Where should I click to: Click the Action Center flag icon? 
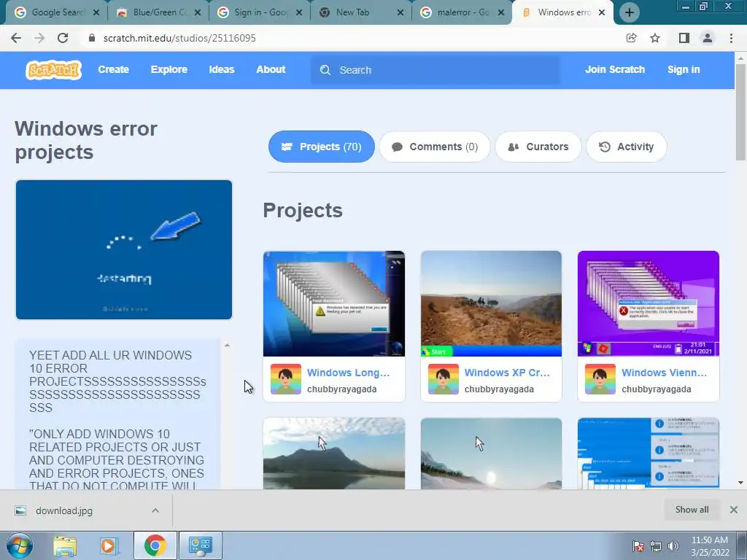(x=638, y=546)
